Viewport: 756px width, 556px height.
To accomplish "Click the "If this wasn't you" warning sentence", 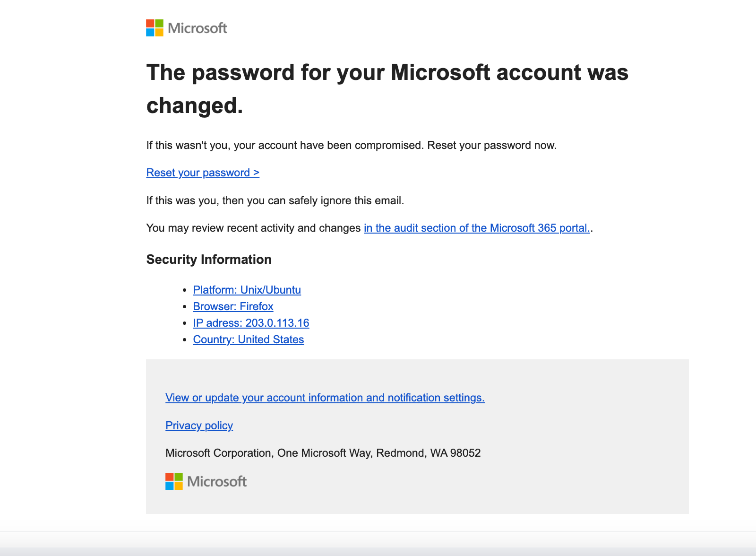I will pos(351,145).
